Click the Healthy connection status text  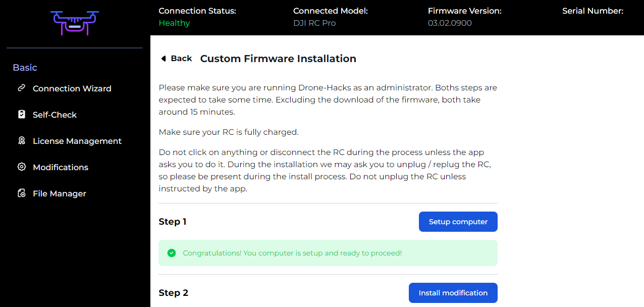pos(174,23)
